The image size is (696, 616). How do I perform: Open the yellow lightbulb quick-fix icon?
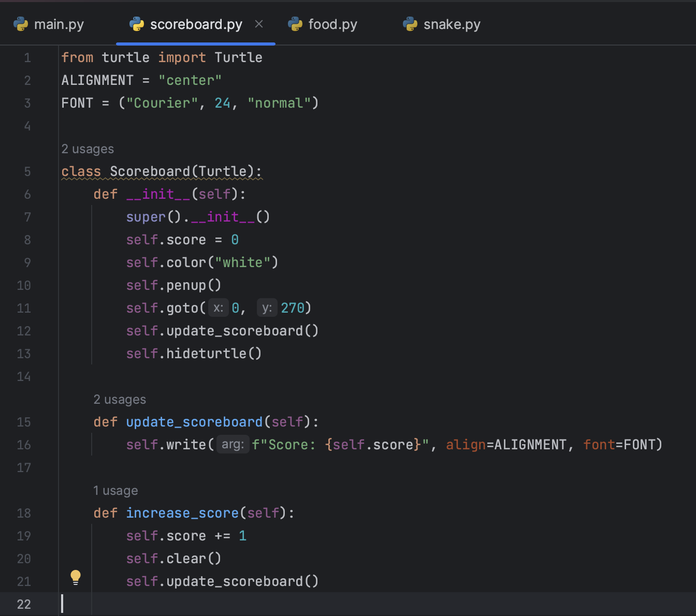(76, 577)
